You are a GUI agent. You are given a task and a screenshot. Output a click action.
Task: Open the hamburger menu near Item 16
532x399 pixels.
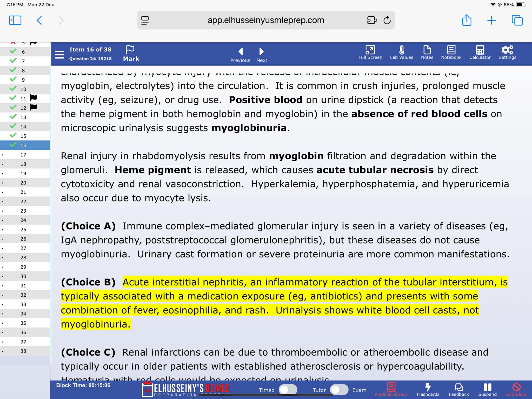(59, 55)
